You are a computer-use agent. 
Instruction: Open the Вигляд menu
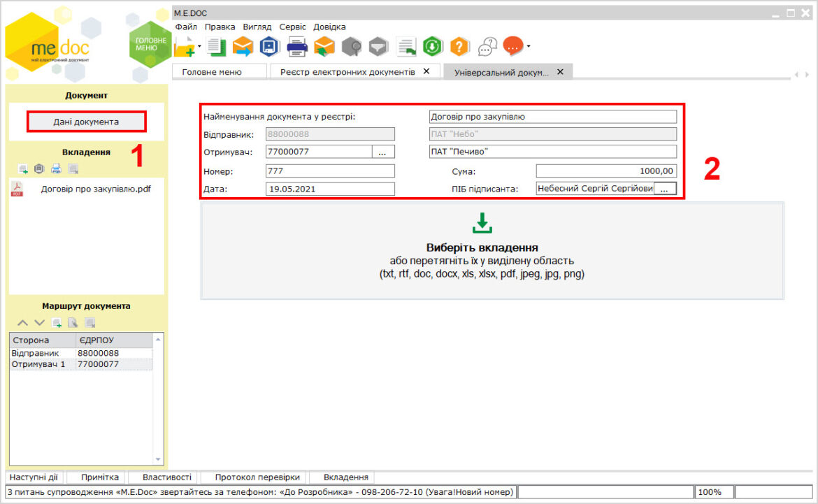click(x=257, y=27)
